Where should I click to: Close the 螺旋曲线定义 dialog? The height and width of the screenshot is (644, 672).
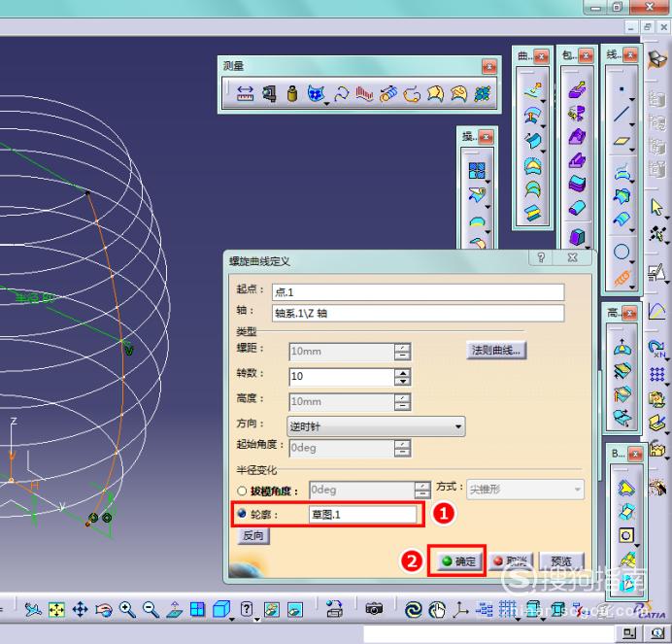point(573,257)
